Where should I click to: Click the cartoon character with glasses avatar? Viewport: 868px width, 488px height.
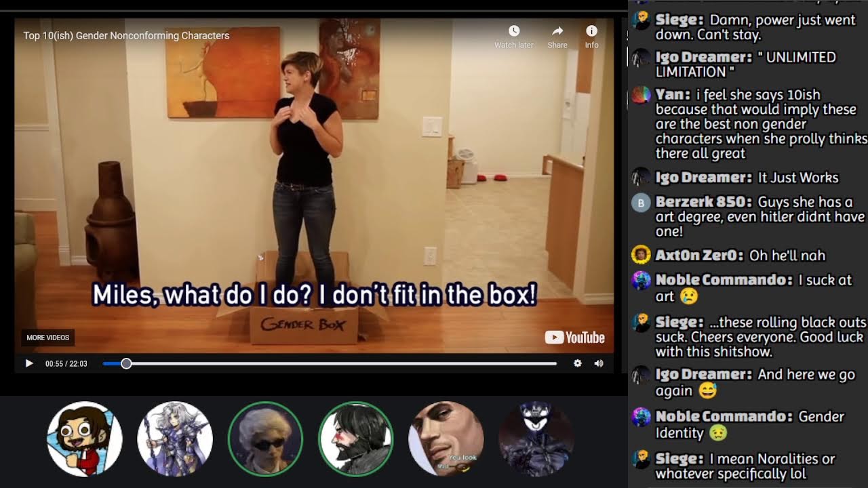(x=85, y=439)
